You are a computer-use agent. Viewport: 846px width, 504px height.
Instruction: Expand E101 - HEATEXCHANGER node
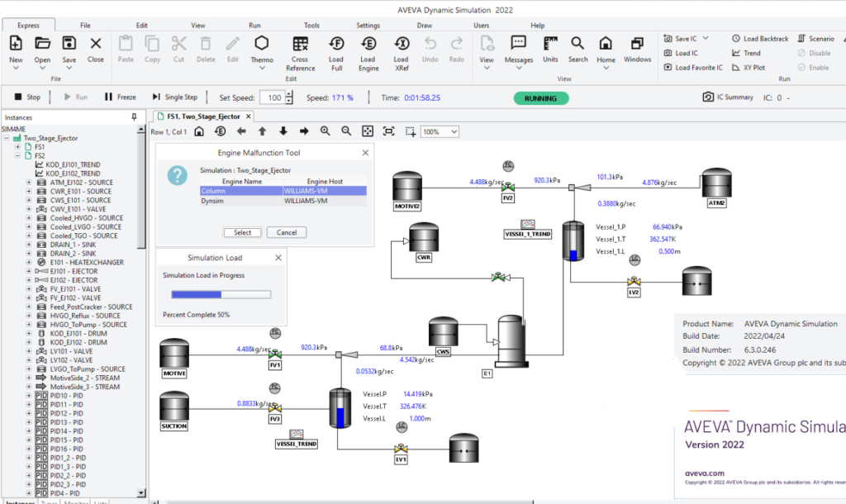click(x=29, y=262)
